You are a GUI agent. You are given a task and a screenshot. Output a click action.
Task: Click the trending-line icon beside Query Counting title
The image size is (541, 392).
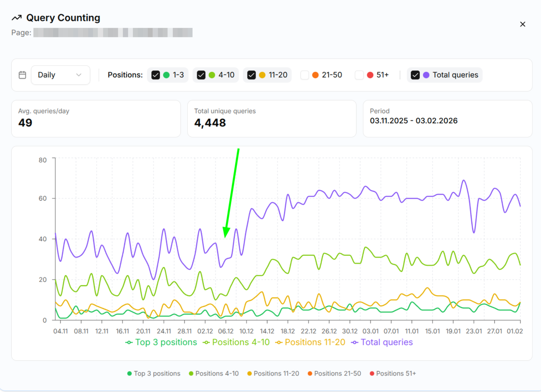pos(16,17)
